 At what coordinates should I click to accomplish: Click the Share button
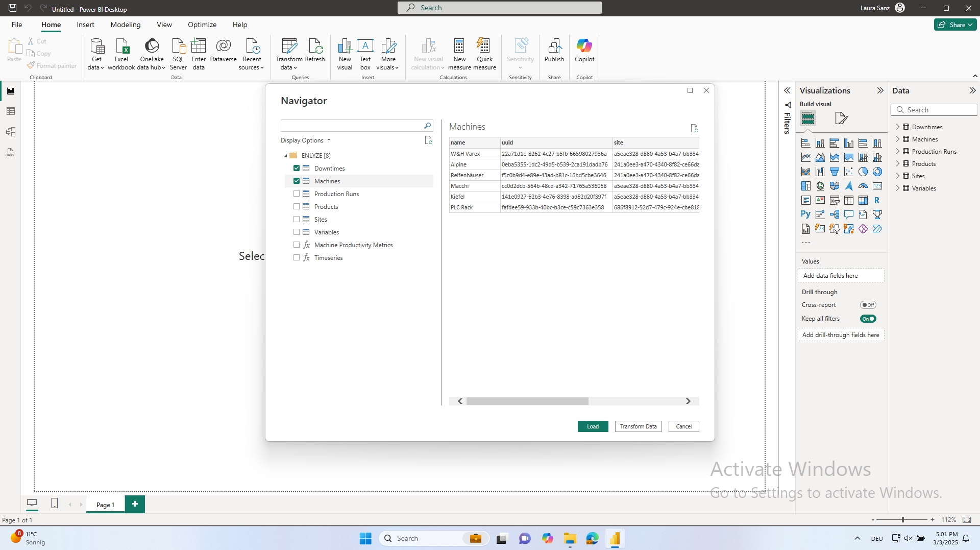(x=955, y=25)
